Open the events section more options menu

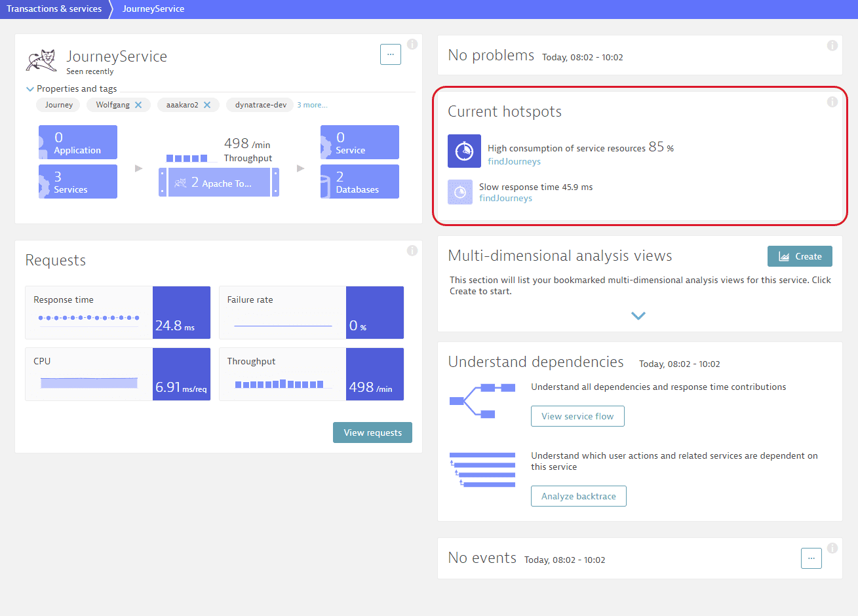click(811, 558)
